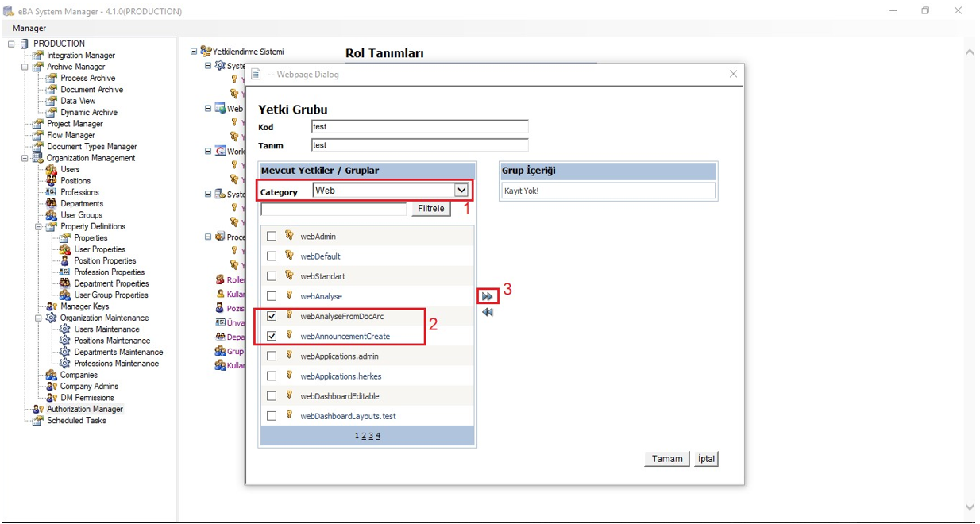The height and width of the screenshot is (524, 980).
Task: Click the Filtrele button
Action: [430, 209]
